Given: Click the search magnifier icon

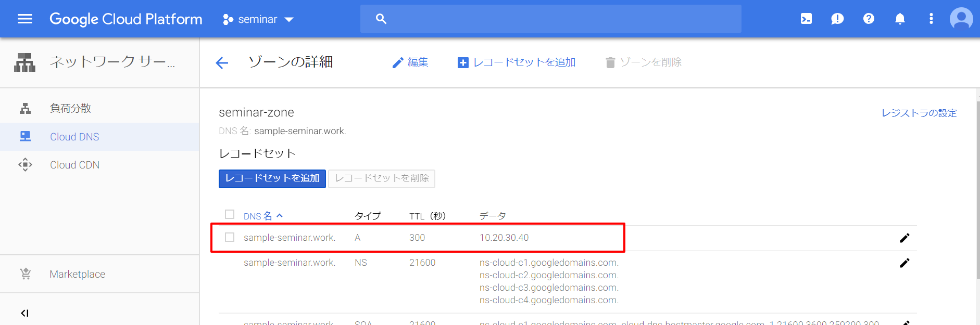Looking at the screenshot, I should click(381, 19).
